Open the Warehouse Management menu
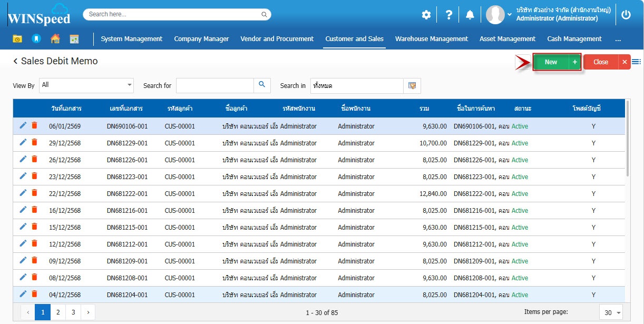This screenshot has width=644, height=324. coord(431,39)
